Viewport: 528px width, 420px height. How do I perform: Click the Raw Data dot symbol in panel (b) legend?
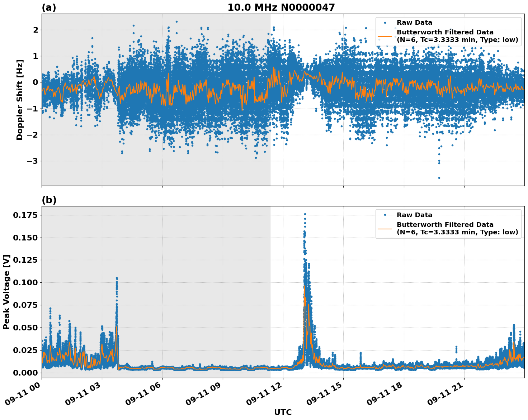tap(386, 214)
